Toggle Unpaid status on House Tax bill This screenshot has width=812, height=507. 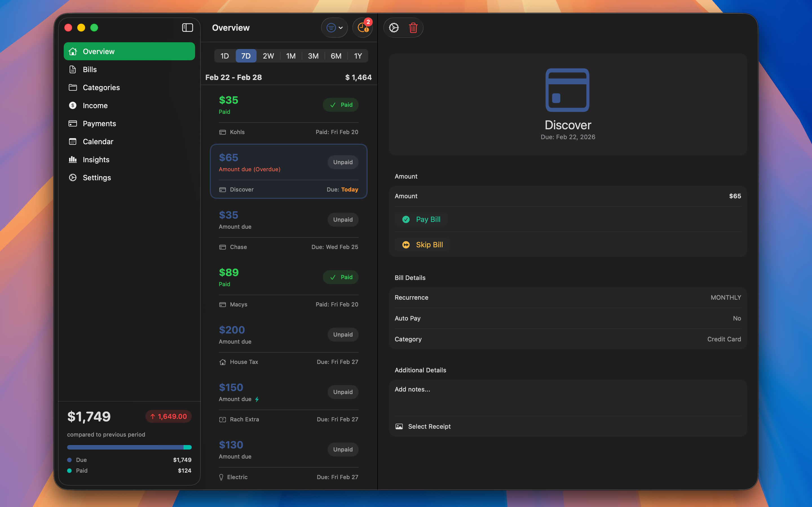(343, 335)
